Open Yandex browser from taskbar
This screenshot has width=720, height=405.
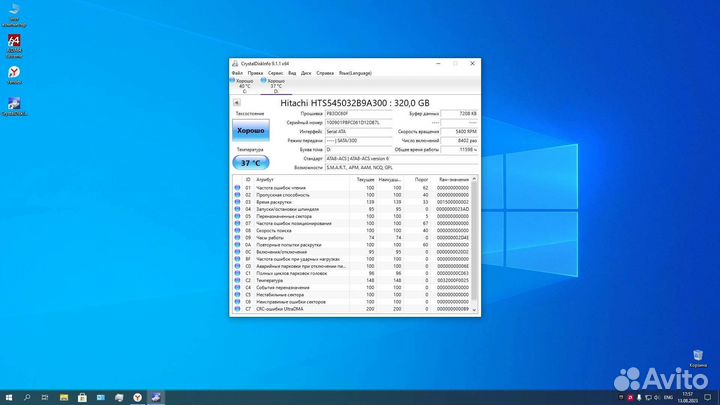click(137, 398)
